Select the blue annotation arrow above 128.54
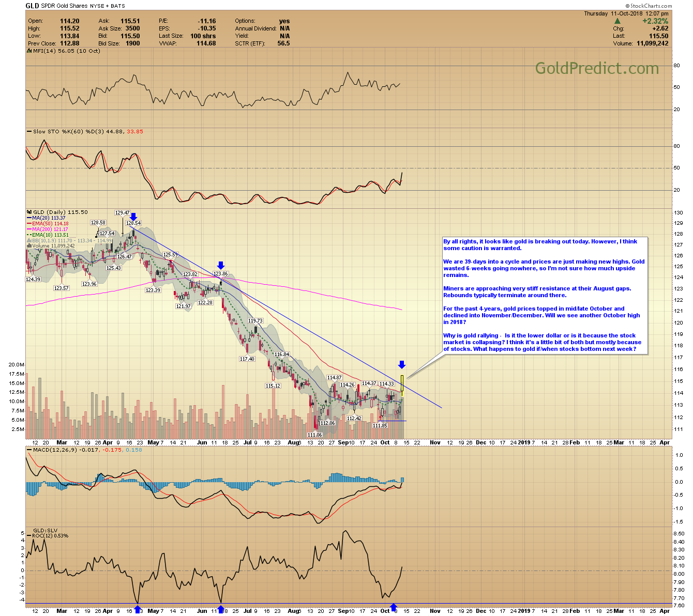 point(133,216)
